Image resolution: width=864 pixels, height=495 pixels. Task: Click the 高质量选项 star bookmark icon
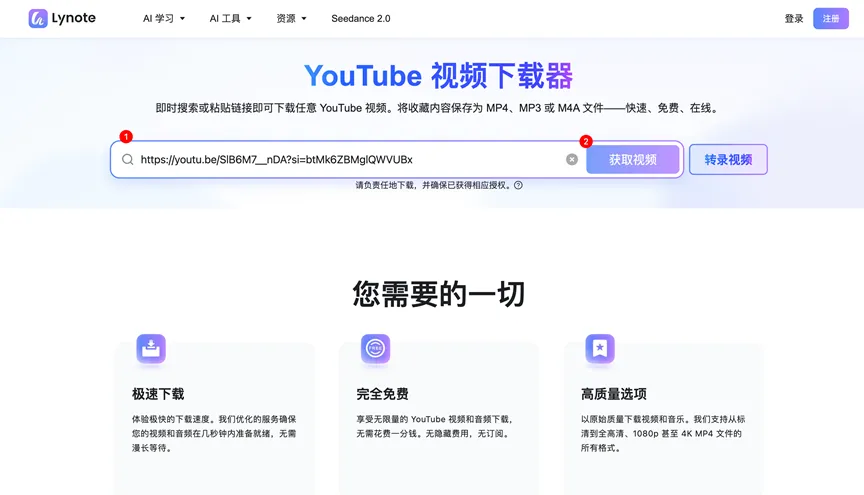coord(600,348)
